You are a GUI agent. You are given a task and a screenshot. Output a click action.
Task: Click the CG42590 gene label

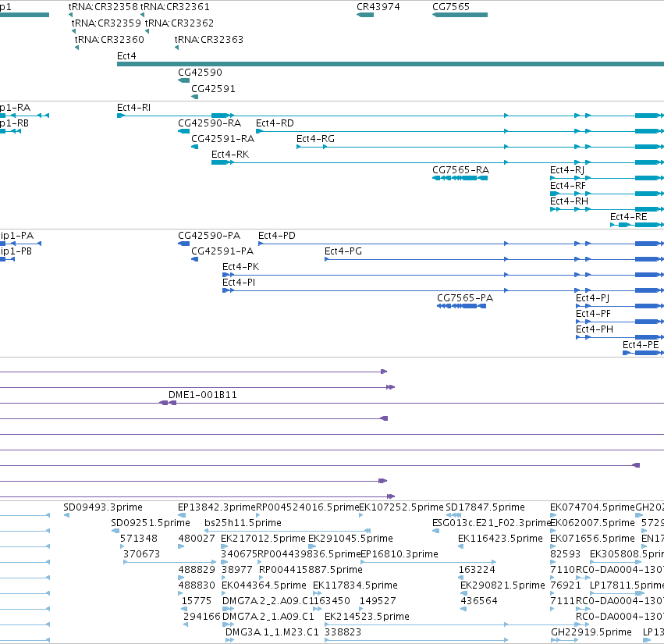[x=200, y=73]
